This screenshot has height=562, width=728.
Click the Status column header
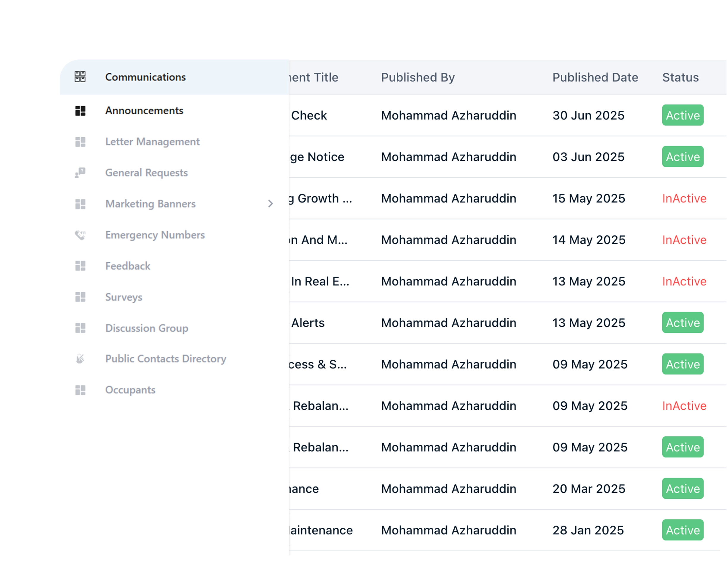pyautogui.click(x=680, y=78)
